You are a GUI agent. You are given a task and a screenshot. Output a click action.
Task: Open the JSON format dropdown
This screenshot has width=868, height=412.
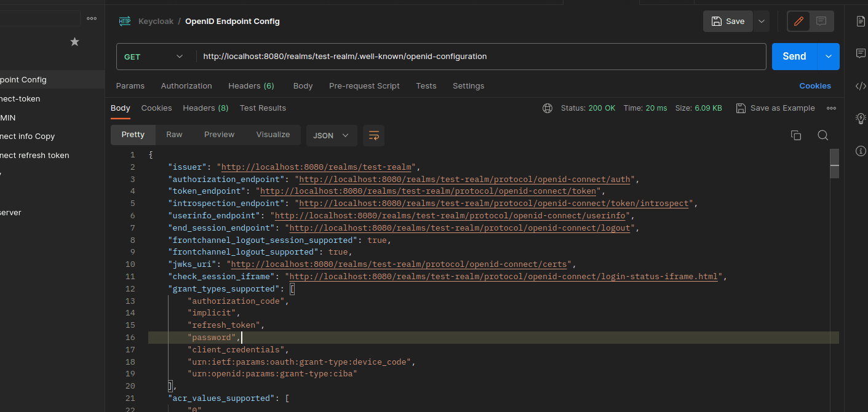click(x=331, y=135)
